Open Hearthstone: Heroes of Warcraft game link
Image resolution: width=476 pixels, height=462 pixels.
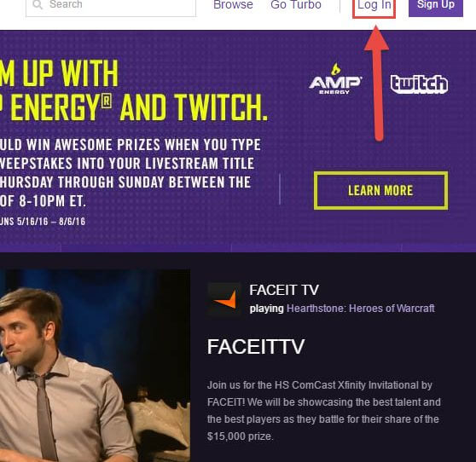tap(361, 309)
